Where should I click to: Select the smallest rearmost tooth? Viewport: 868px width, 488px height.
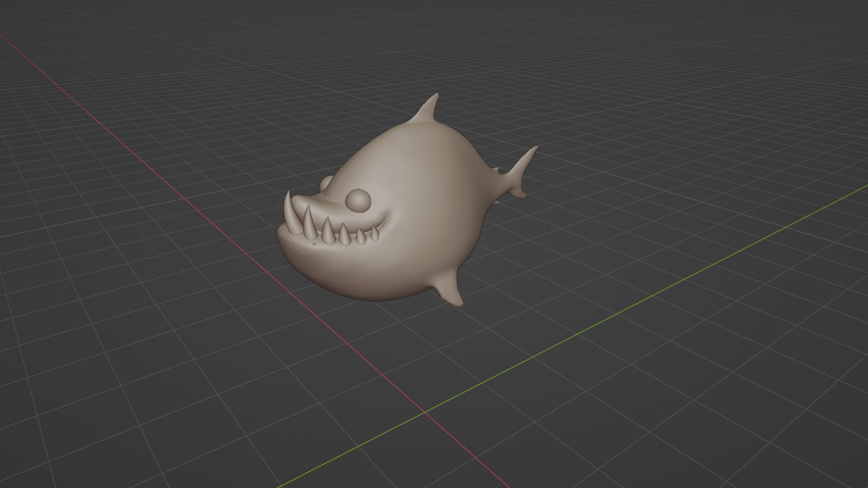click(375, 234)
